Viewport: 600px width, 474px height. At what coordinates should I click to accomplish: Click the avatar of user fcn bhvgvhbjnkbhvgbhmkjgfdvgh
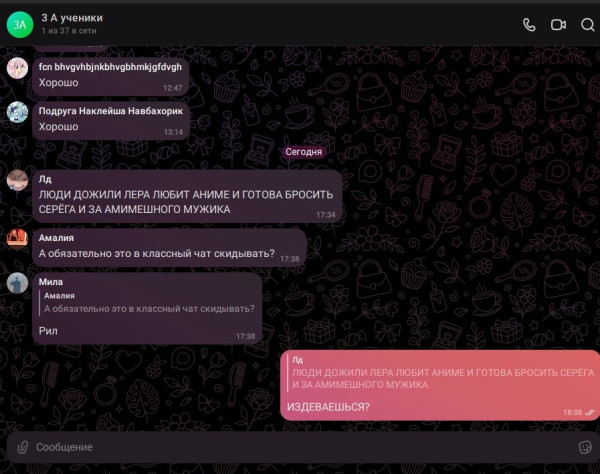point(17,67)
